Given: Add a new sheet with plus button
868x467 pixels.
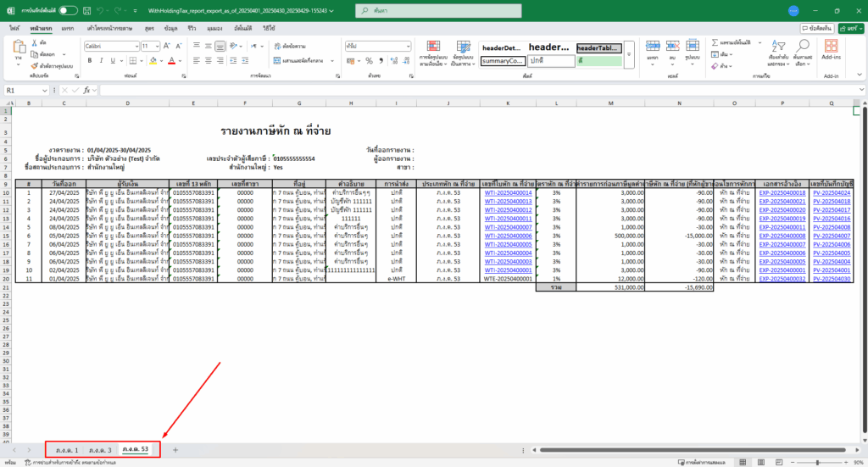Looking at the screenshot, I should [x=175, y=450].
